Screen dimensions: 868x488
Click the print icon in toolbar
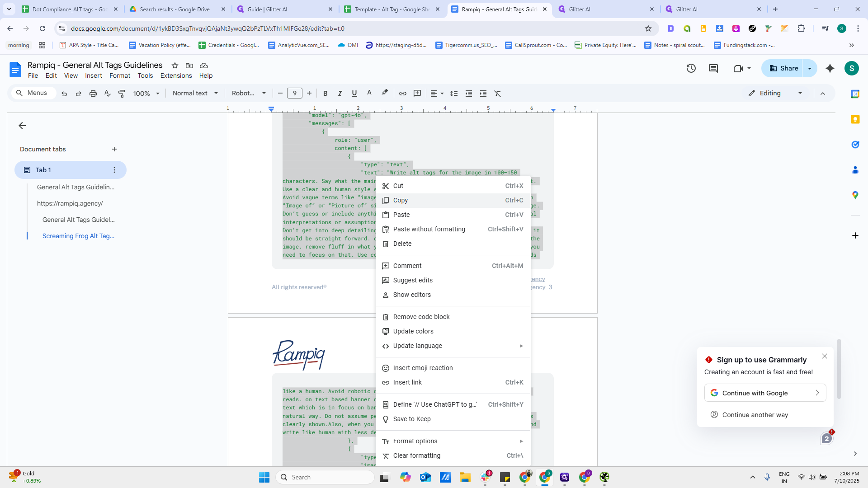93,94
